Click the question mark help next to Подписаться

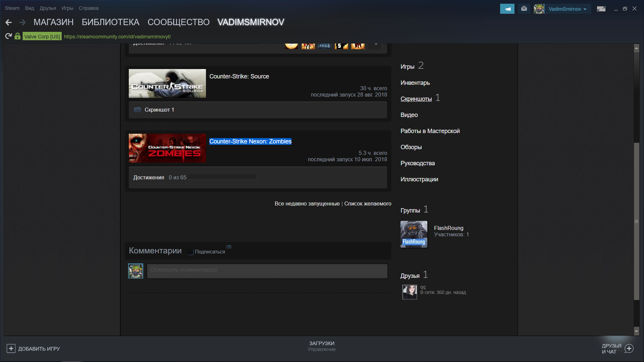229,247
